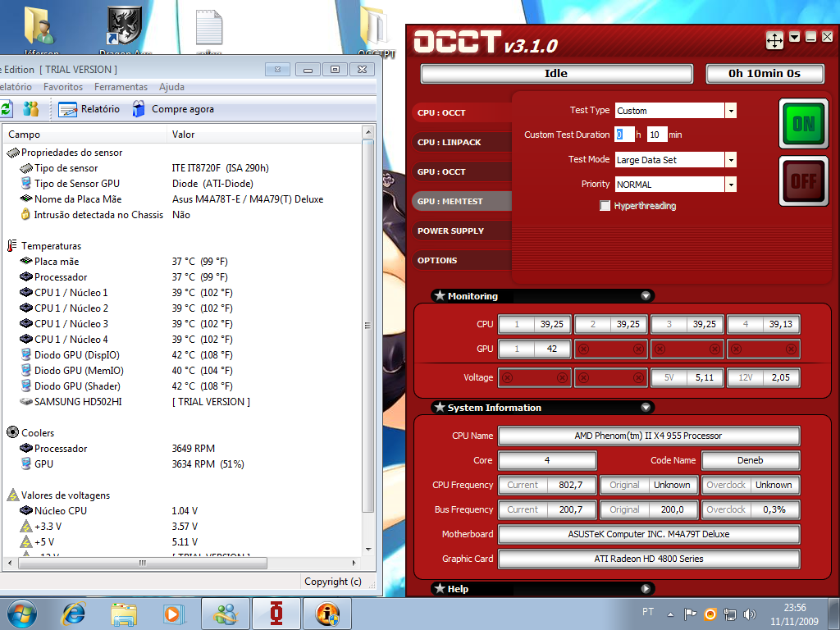
Task: Click the Relatório toolbar icon
Action: pos(68,109)
